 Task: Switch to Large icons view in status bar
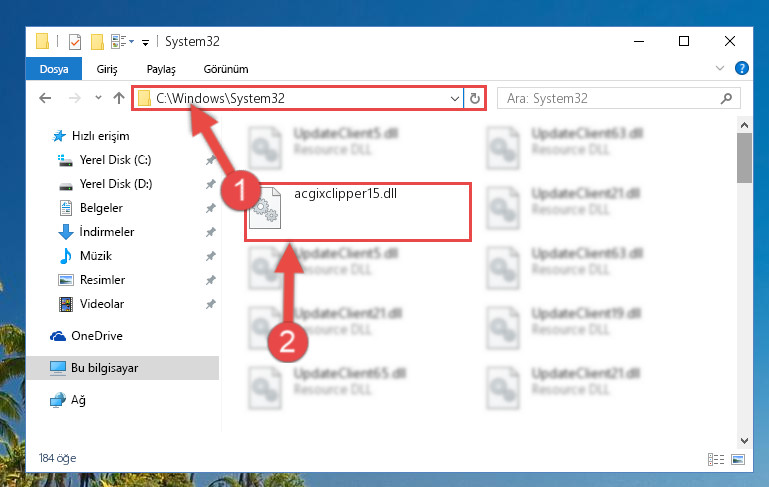pyautogui.click(x=738, y=459)
